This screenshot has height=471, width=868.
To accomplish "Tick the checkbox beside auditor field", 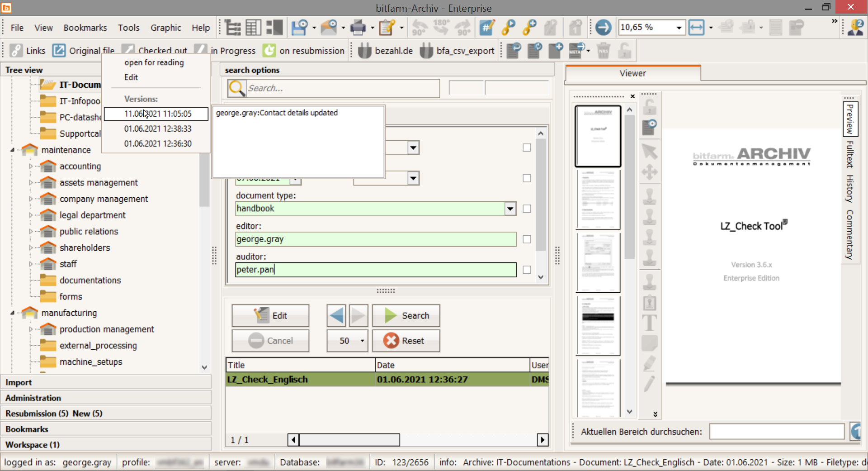I will pos(527,270).
